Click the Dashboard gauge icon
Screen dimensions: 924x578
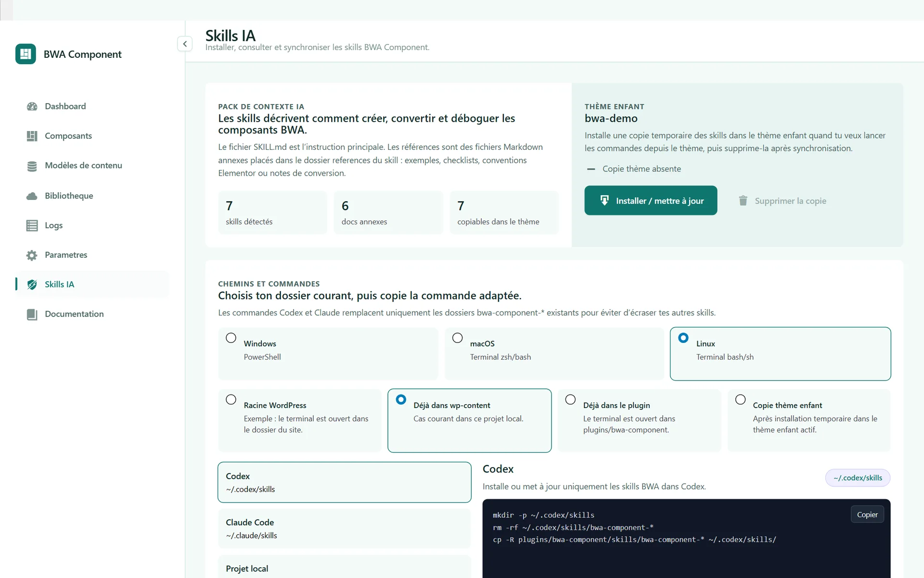pos(32,106)
